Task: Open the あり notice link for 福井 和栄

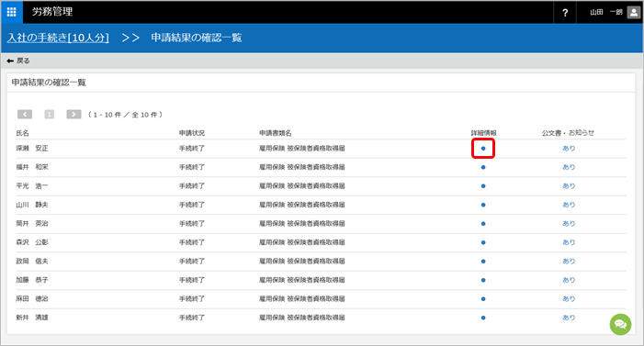Action: coord(569,167)
